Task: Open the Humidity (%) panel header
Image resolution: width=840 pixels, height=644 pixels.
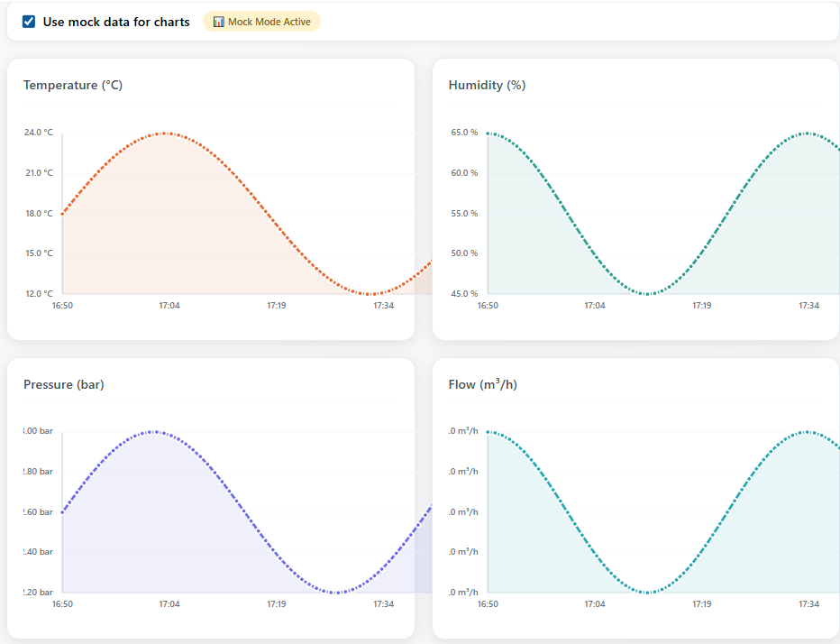Action: tap(487, 85)
